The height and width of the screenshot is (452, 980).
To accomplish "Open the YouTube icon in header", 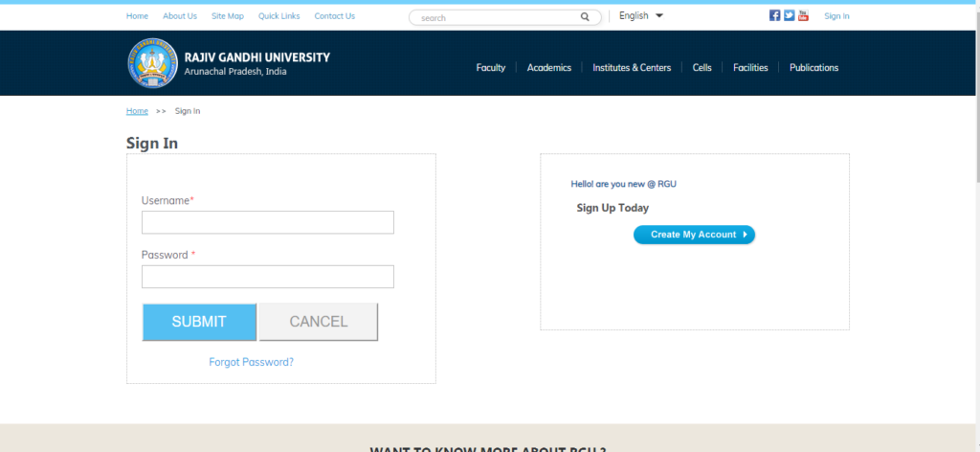I will [x=803, y=15].
